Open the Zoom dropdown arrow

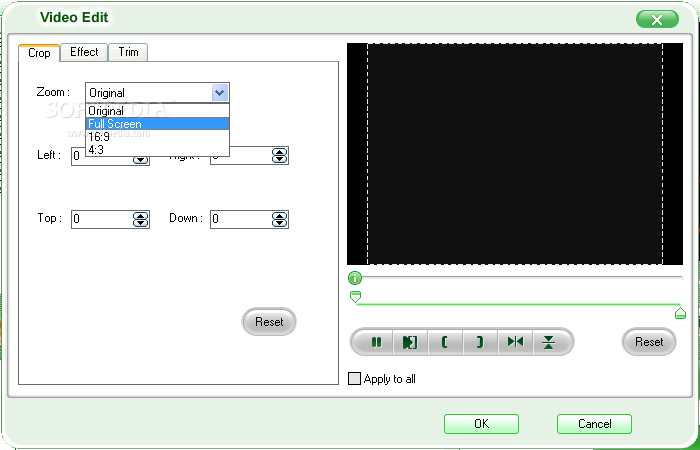[x=220, y=93]
